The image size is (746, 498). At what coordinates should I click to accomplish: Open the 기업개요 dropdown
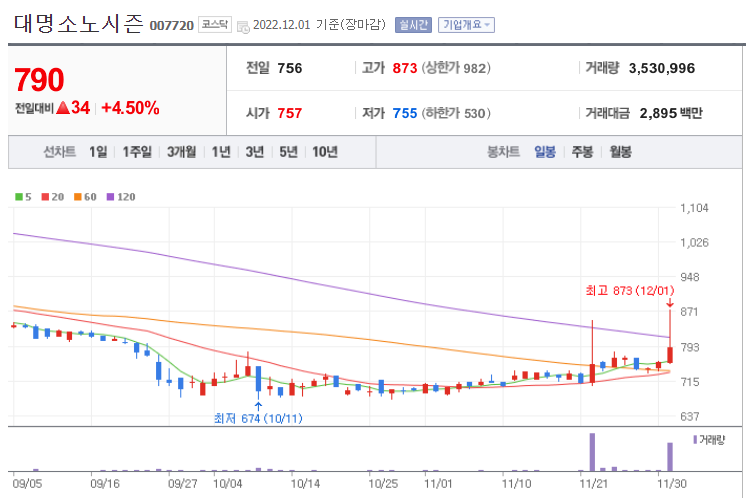[466, 25]
